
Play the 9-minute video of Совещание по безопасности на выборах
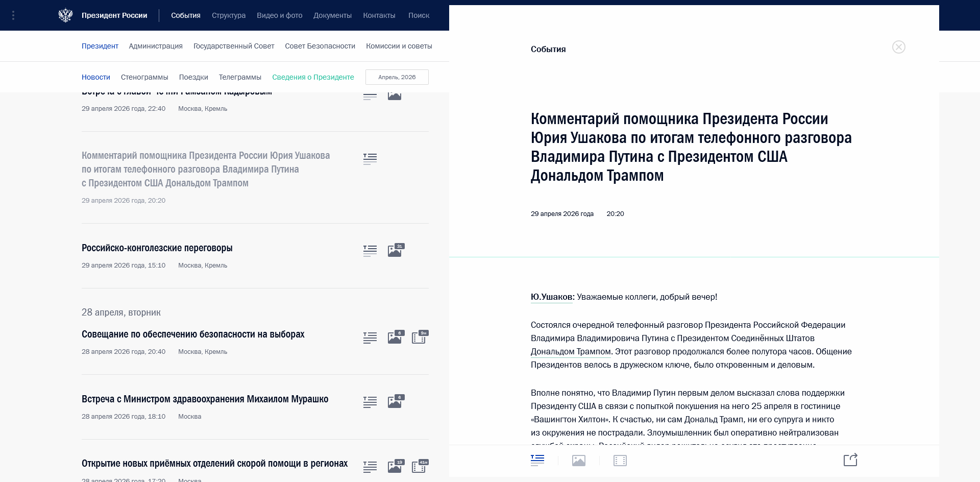tap(420, 337)
